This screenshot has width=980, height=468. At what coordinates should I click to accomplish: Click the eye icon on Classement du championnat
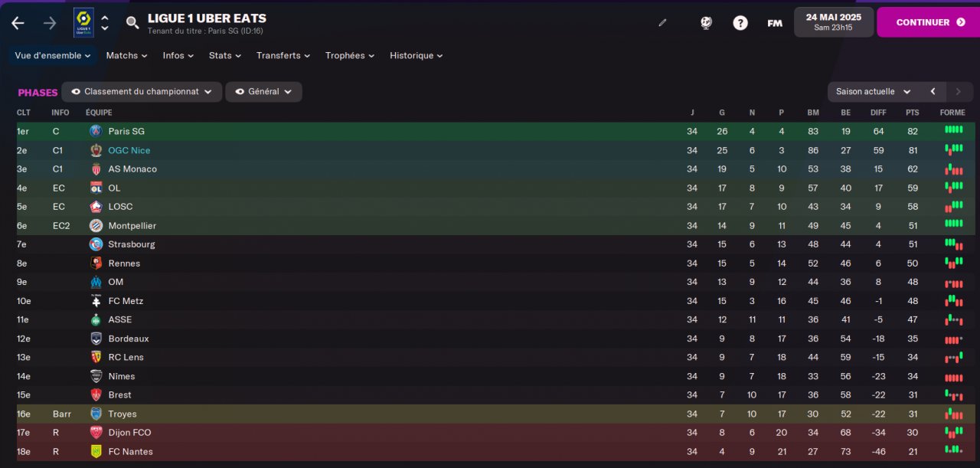coord(76,92)
